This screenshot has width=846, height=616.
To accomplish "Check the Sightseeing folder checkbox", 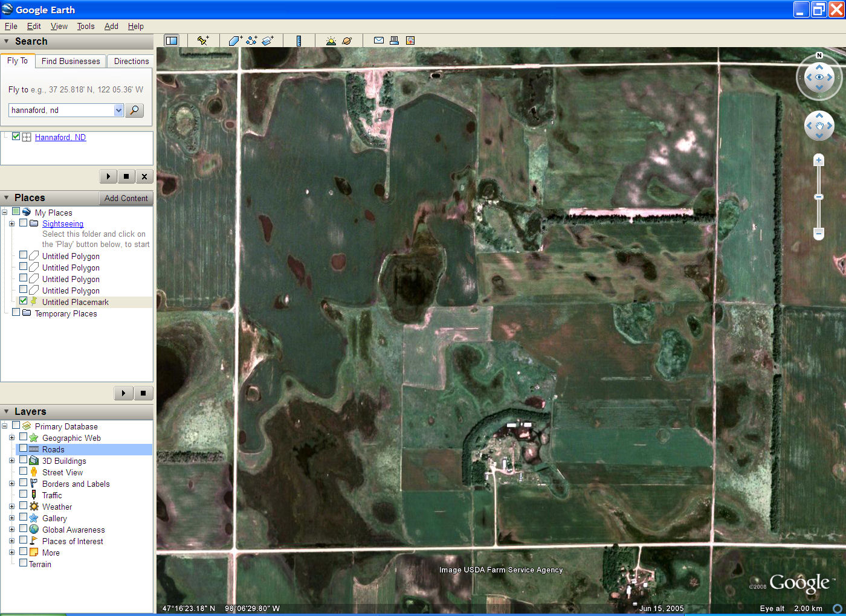I will click(x=23, y=223).
